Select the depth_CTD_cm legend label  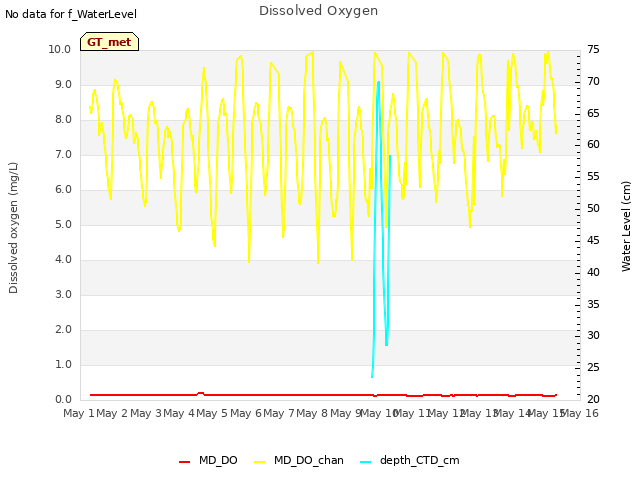(420, 460)
